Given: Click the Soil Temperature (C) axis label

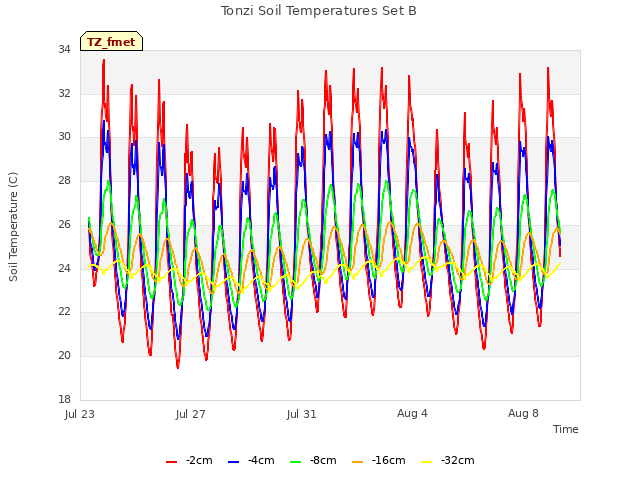Looking at the screenshot, I should click(x=13, y=227).
